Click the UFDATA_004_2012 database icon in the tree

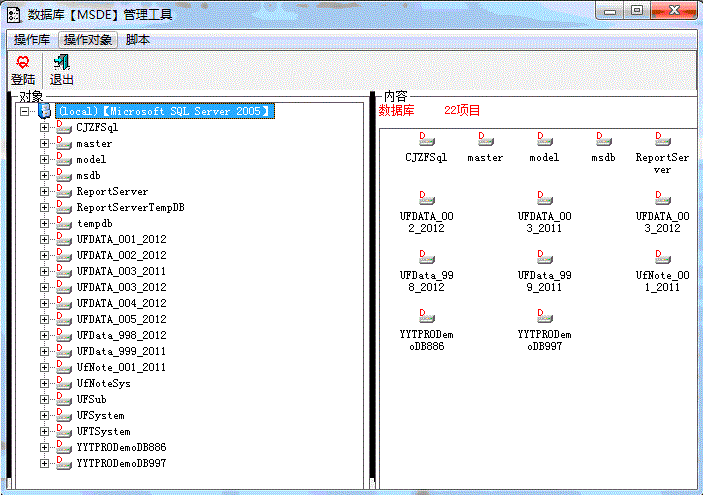coord(64,303)
